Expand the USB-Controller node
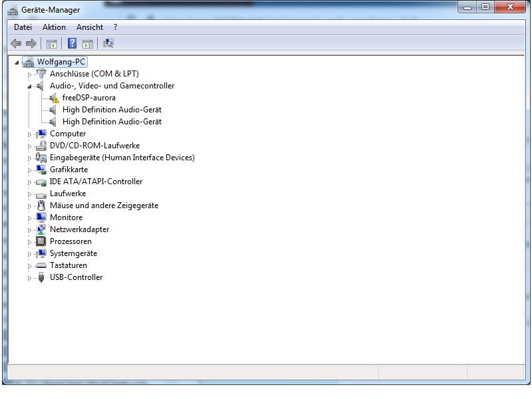Viewport: 532px width, 399px height. (29, 278)
